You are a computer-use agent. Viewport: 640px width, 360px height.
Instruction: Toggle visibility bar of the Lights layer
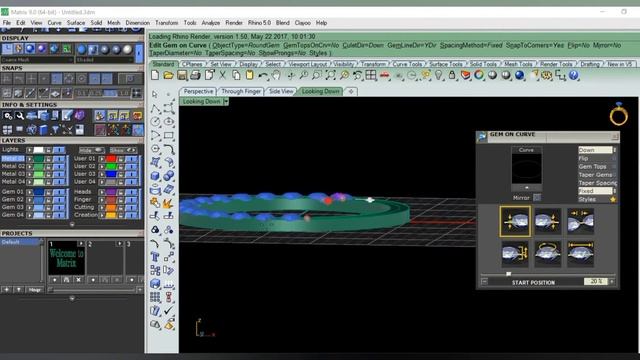pyautogui.click(x=59, y=150)
